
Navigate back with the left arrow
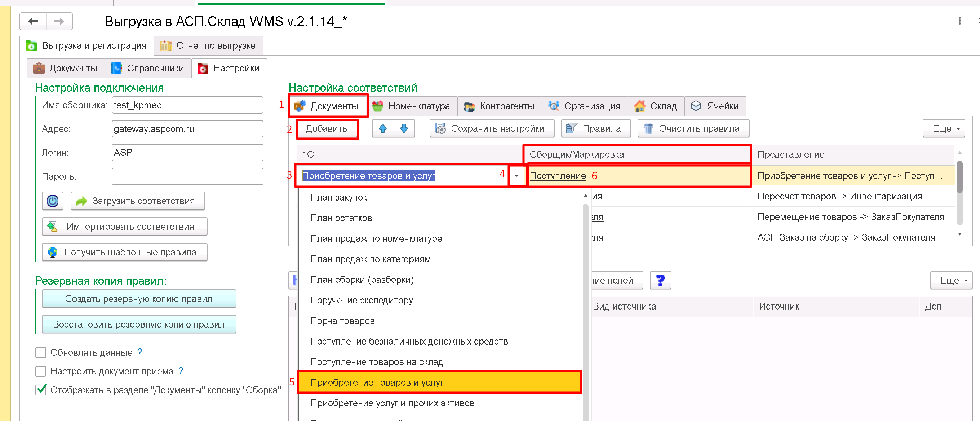34,21
